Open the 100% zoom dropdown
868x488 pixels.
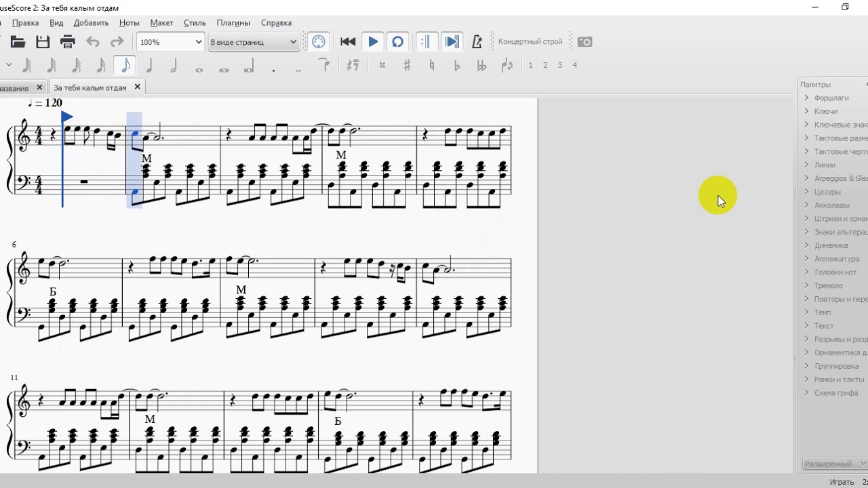click(x=170, y=42)
